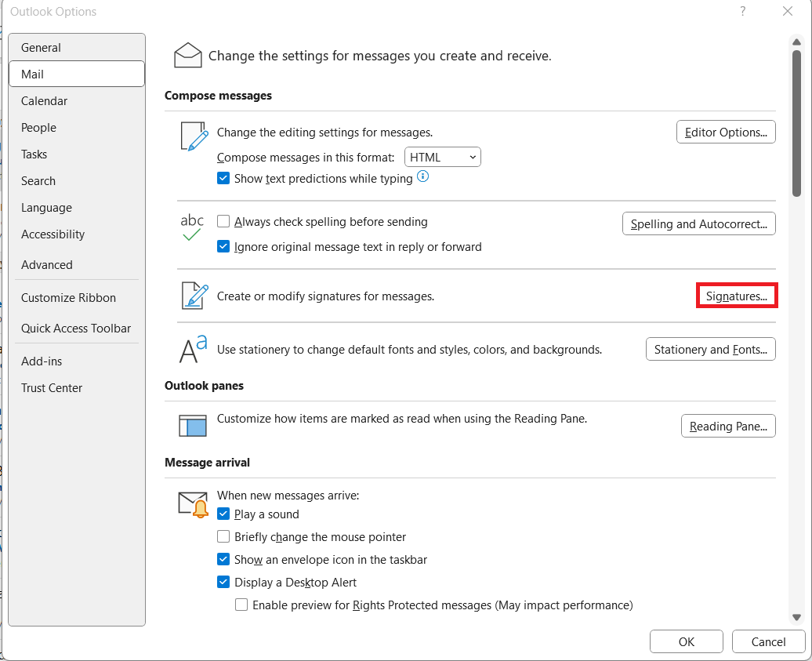Open the People options category
This screenshot has width=812, height=661.
coord(77,128)
